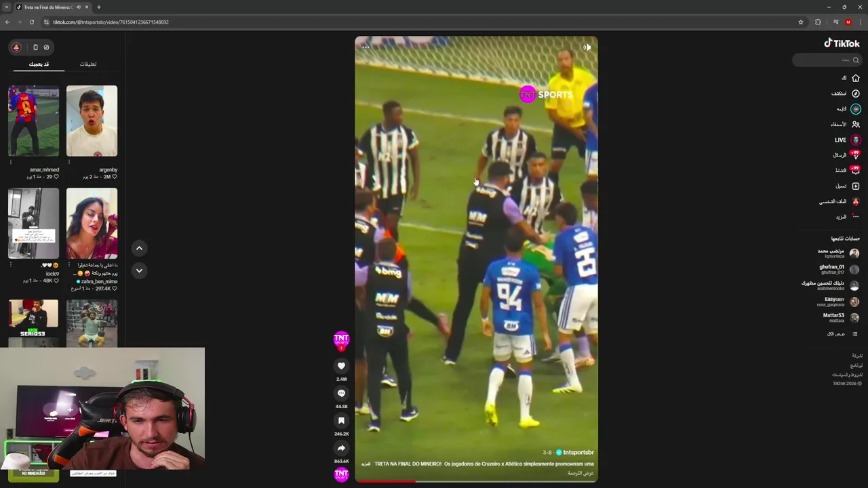Go to next video with down chevron
The width and height of the screenshot is (868, 488).
pyautogui.click(x=139, y=270)
